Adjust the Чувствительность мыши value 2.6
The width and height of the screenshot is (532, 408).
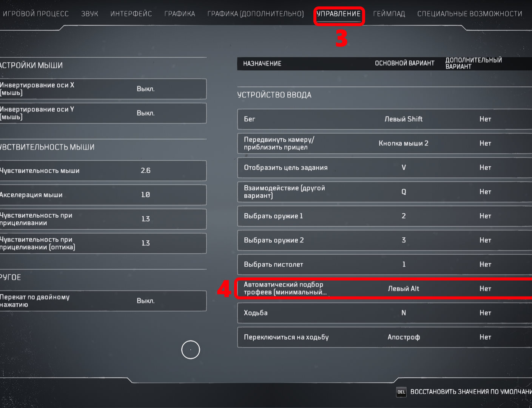coord(145,171)
